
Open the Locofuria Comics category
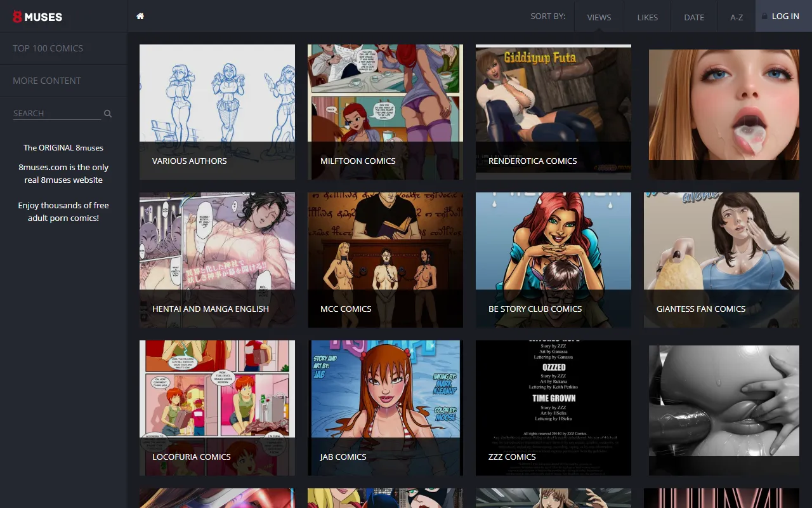point(217,408)
